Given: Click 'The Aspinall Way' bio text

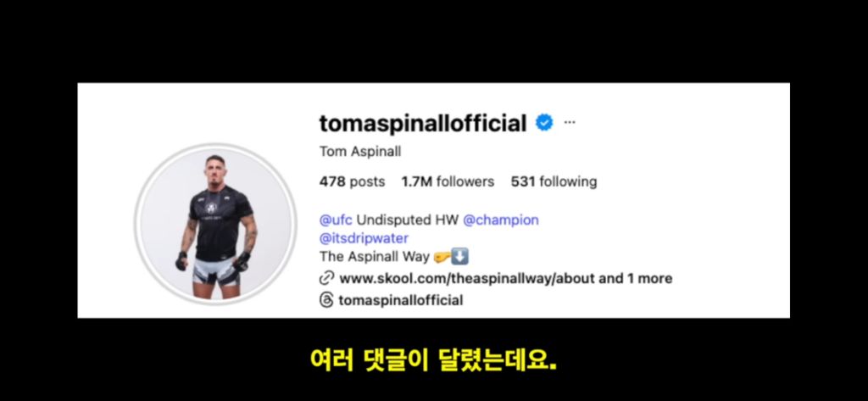Looking at the screenshot, I should pyautogui.click(x=375, y=257).
